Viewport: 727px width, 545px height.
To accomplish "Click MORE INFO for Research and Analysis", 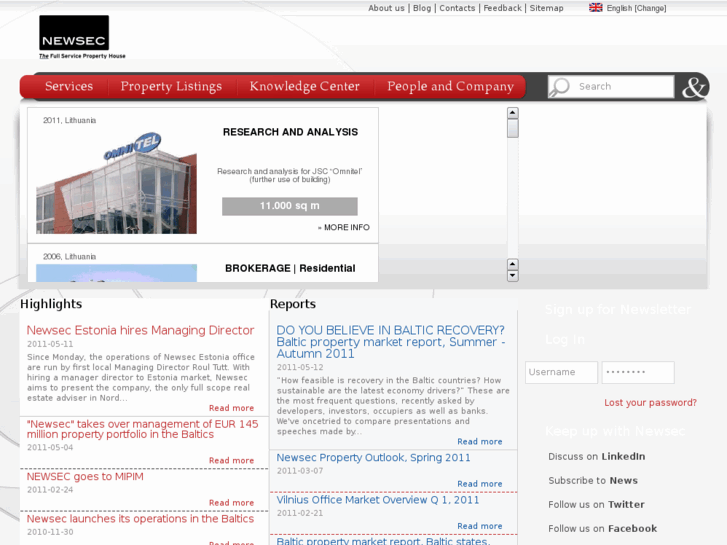I will (344, 227).
